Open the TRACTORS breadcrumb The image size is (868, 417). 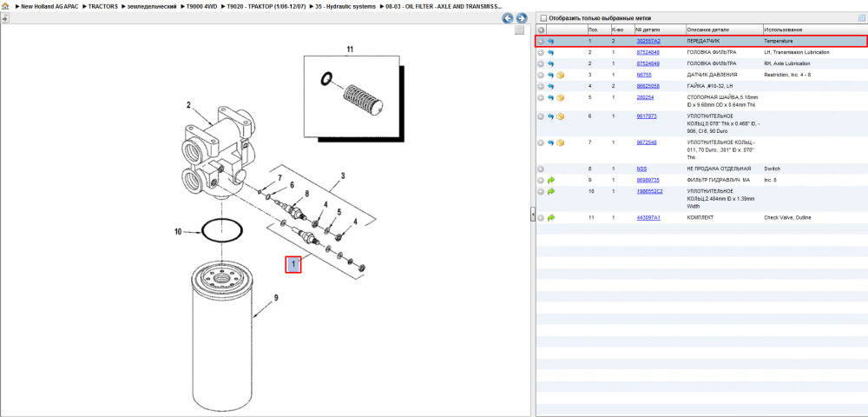tap(103, 7)
